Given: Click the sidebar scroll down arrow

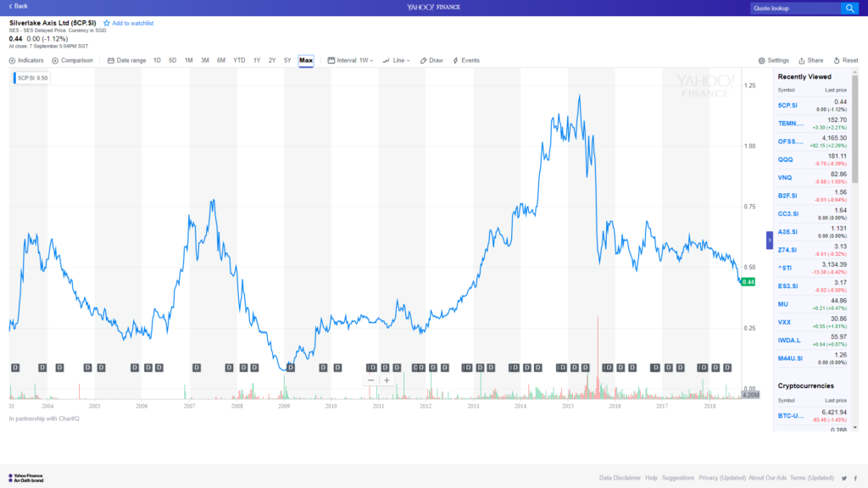Looking at the screenshot, I should pos(854,427).
